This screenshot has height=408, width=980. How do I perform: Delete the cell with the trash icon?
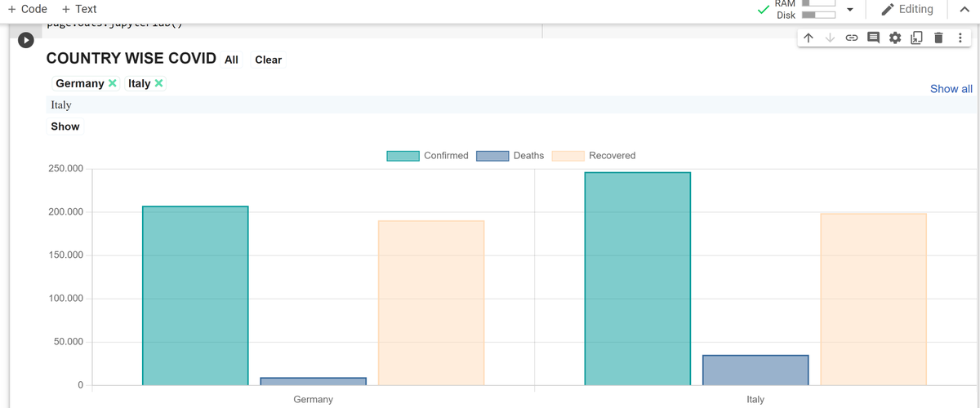tap(938, 38)
